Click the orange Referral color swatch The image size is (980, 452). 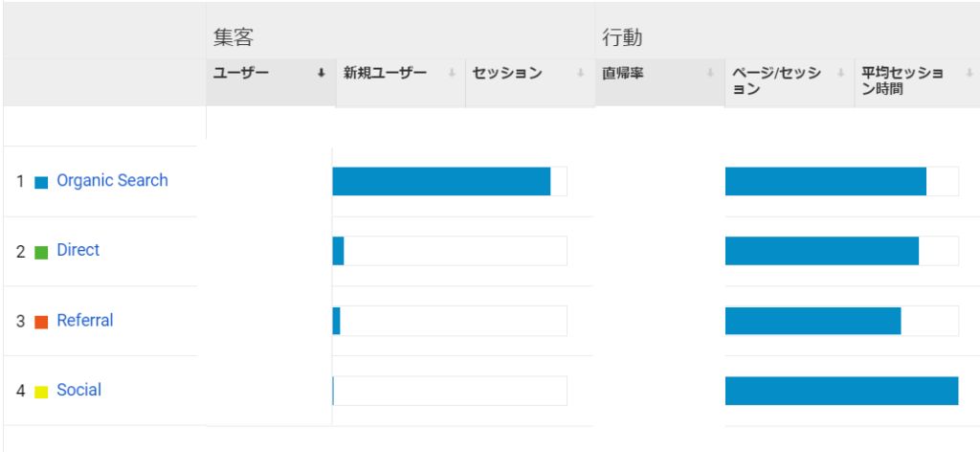point(41,322)
